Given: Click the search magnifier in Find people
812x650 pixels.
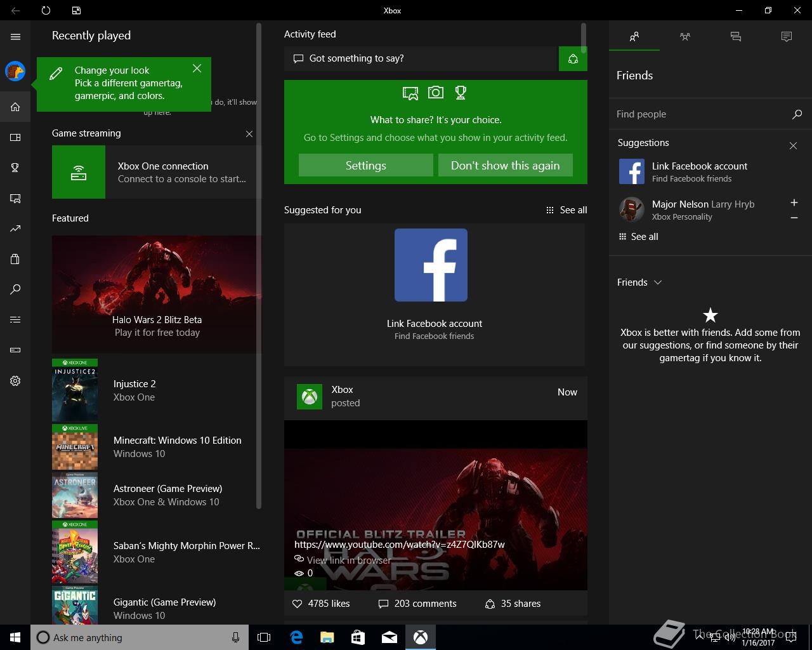Looking at the screenshot, I should tap(797, 114).
